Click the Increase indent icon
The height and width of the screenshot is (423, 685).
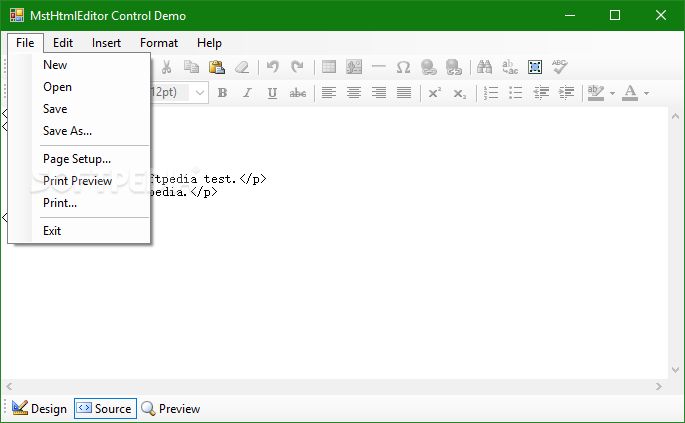tap(566, 93)
